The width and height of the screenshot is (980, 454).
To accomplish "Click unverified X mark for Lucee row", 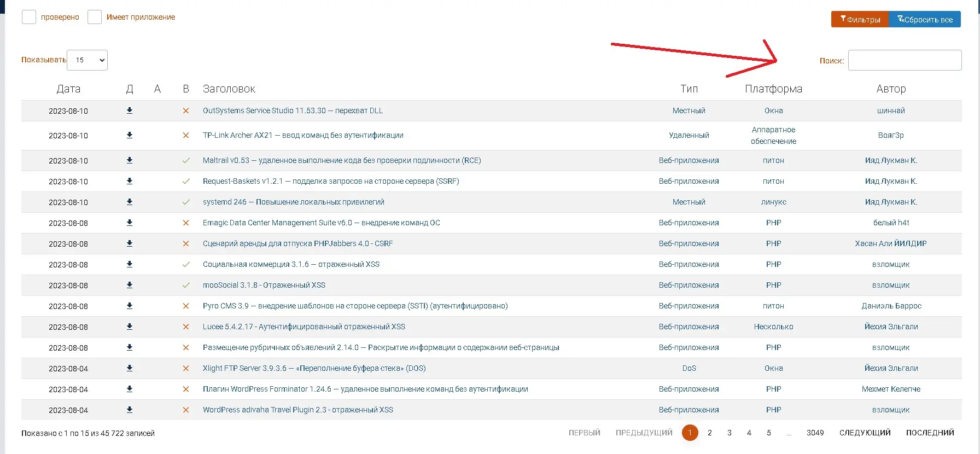I will [x=186, y=327].
